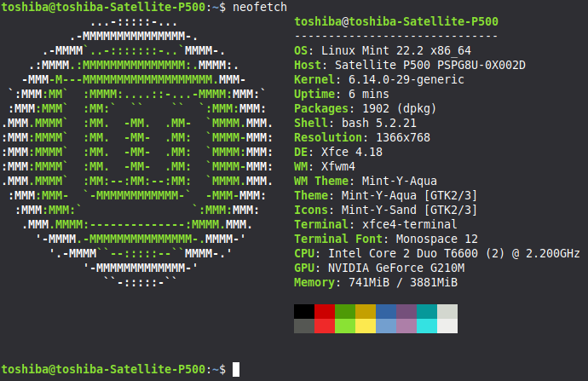Click the mustard yellow color block
The width and height of the screenshot is (588, 381).
click(366, 311)
